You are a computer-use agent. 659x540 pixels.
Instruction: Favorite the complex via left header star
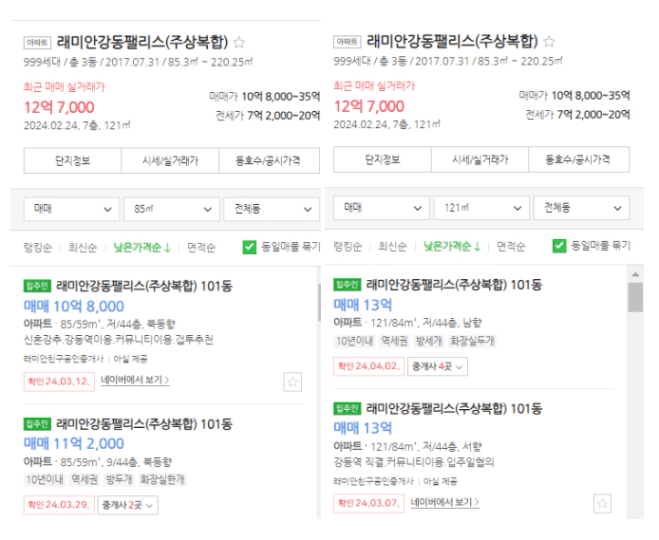(x=239, y=42)
